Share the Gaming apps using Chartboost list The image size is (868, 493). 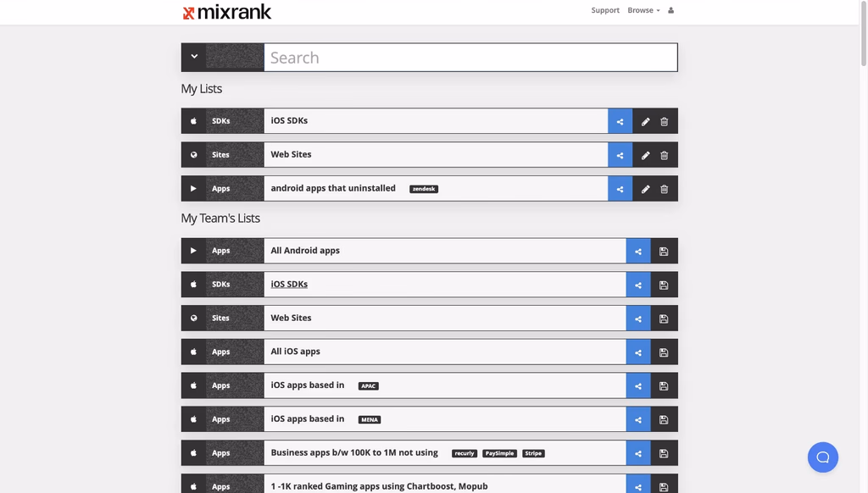[x=638, y=485]
